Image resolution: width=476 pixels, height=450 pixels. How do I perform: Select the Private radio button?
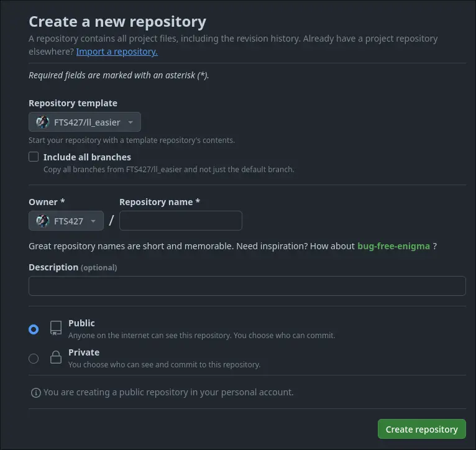pyautogui.click(x=34, y=358)
